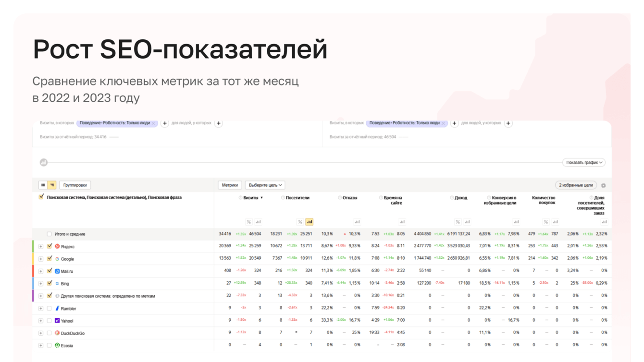This screenshot has height=362, width=644.
Task: Click the Mail.ru logo icon
Action: tap(57, 271)
